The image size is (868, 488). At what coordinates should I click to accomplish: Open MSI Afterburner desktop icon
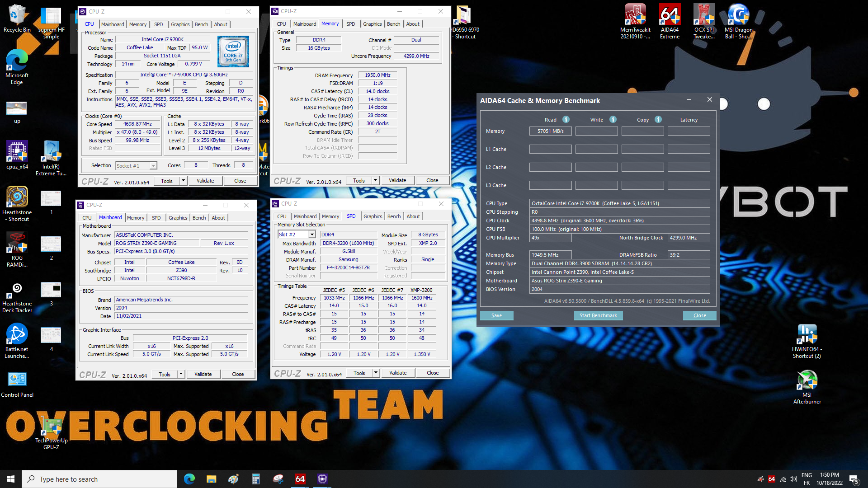[807, 387]
